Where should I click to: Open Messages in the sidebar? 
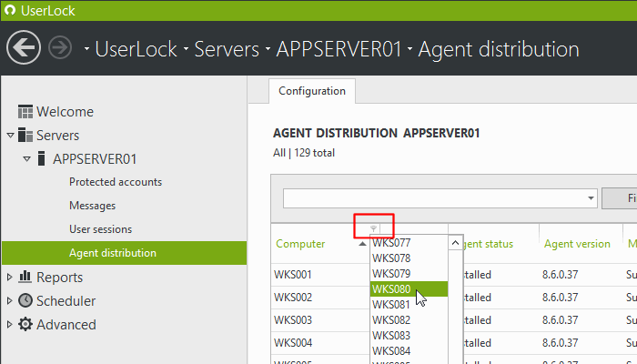(x=92, y=206)
